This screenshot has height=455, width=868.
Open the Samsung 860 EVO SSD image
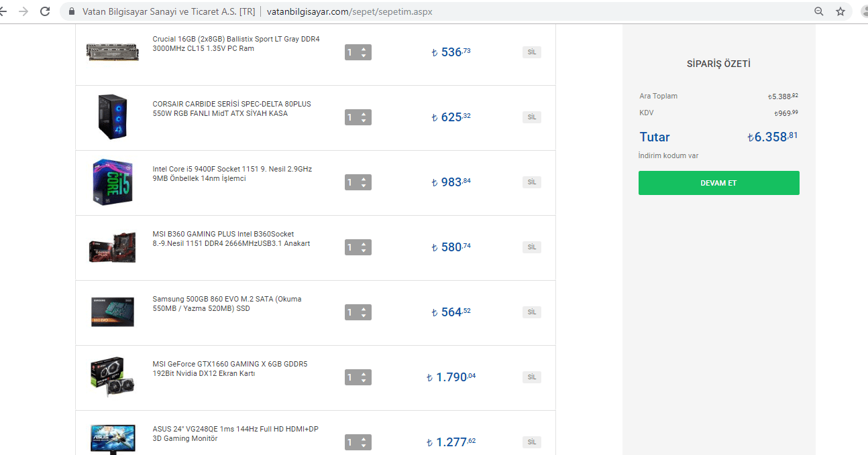pyautogui.click(x=113, y=312)
